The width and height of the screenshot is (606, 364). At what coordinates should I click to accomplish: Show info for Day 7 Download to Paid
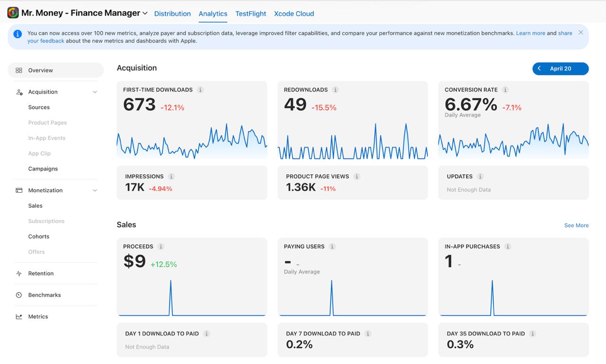point(368,334)
